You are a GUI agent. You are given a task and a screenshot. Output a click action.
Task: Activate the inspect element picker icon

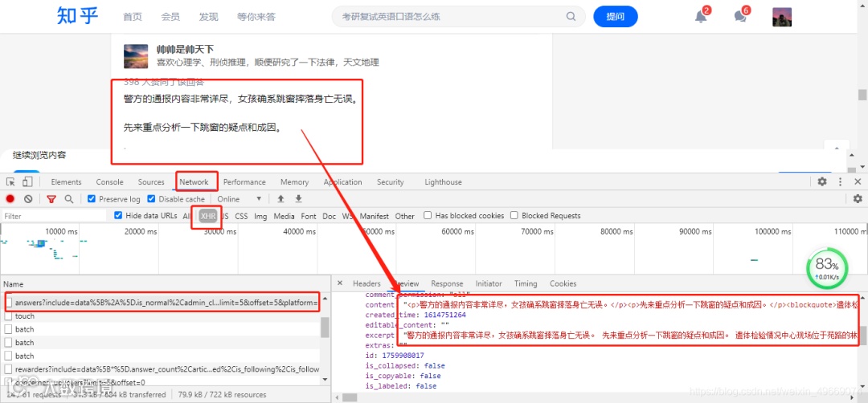[x=10, y=182]
